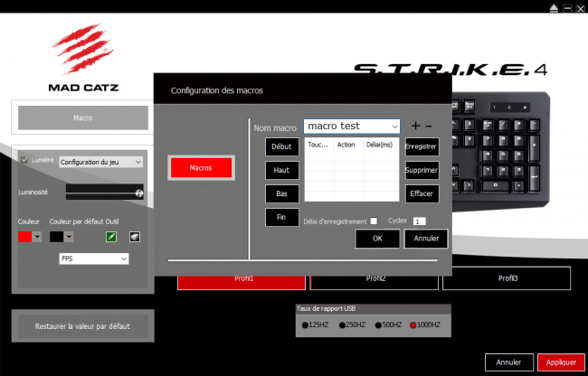Screen dimensions: 588x376
Task: Add a new macro with plus icon
Action: pyautogui.click(x=415, y=126)
